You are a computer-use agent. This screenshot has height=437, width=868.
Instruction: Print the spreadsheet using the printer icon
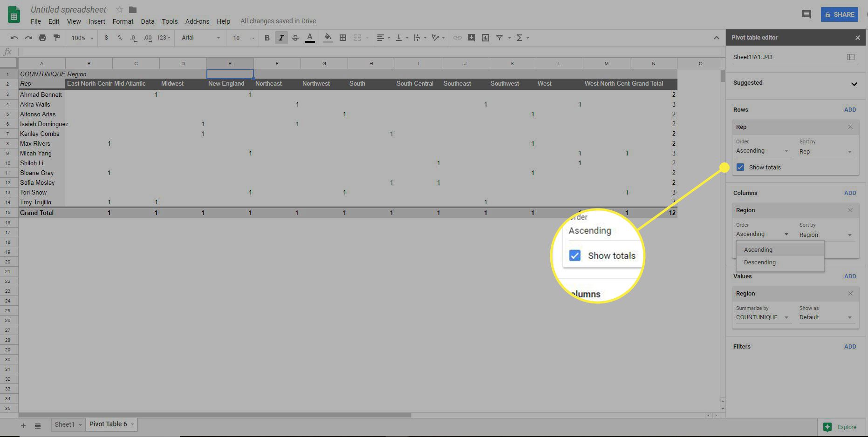[42, 38]
